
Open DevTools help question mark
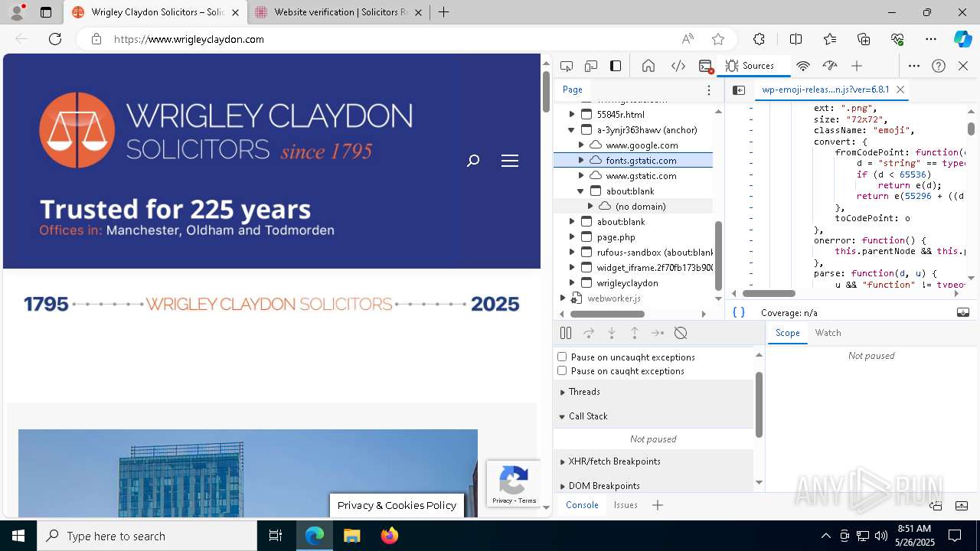click(x=939, y=66)
